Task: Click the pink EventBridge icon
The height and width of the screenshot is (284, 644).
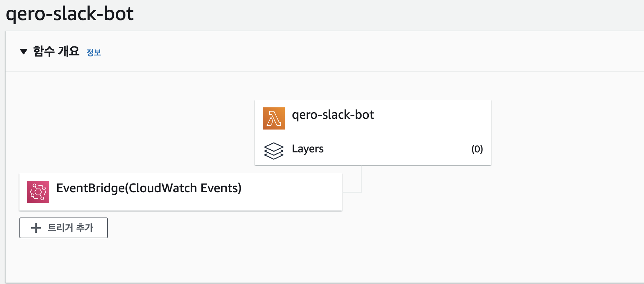Action: click(38, 192)
